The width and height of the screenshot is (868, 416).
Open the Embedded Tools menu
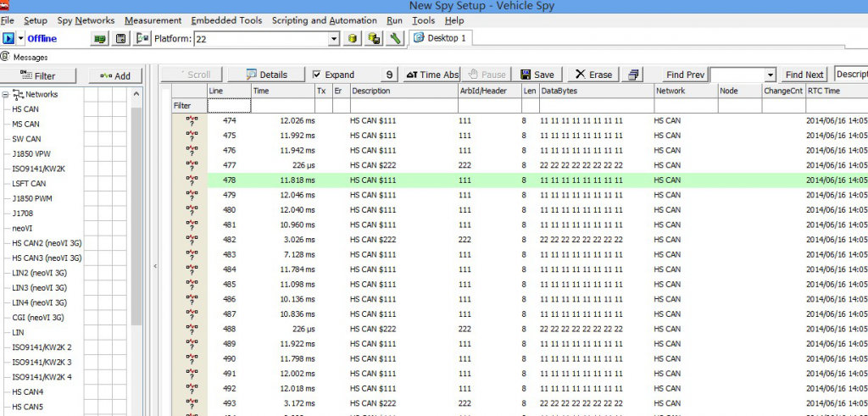click(x=226, y=20)
